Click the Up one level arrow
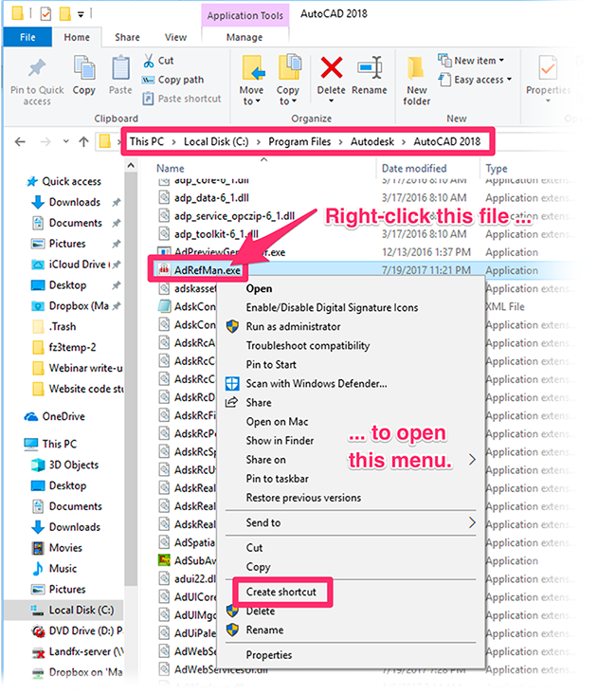The image size is (616, 694). (83, 141)
